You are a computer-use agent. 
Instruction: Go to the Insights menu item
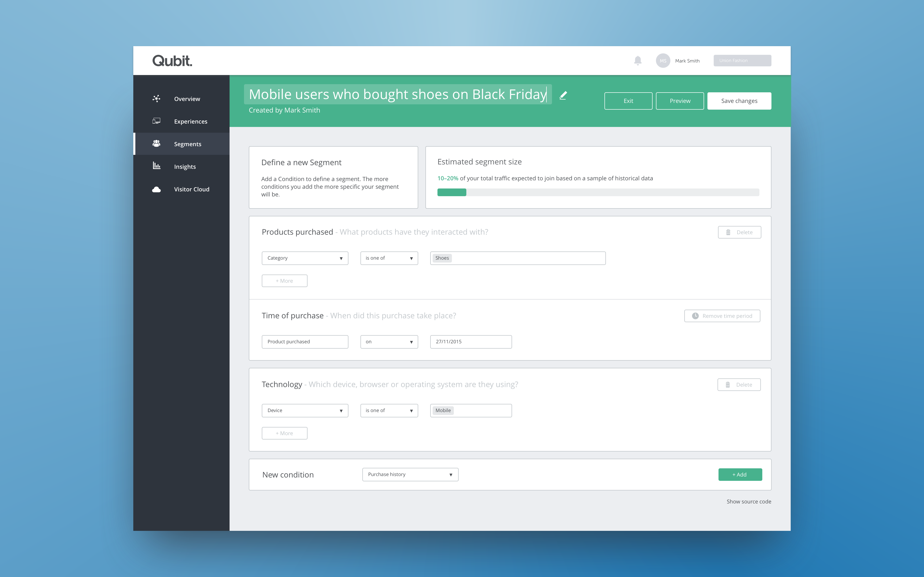(185, 167)
